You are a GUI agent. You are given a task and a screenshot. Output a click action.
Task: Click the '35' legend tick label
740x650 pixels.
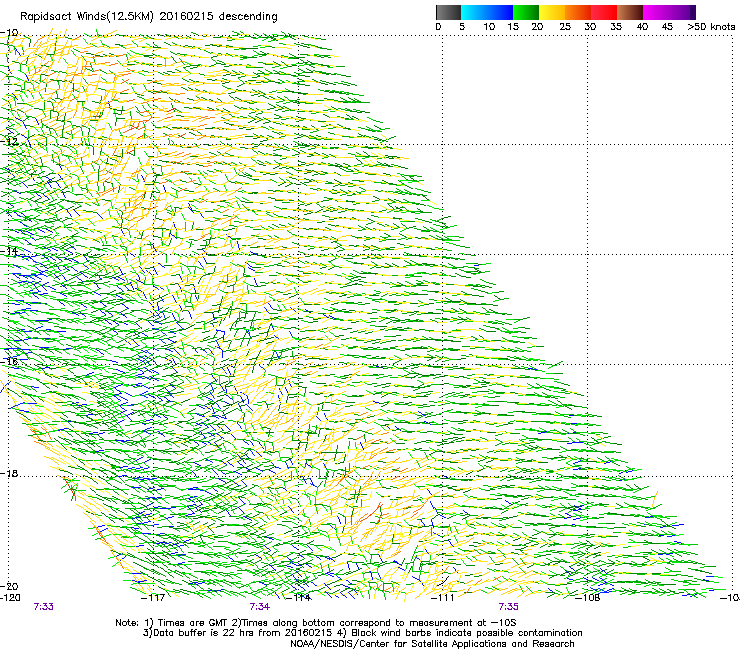[x=616, y=27]
